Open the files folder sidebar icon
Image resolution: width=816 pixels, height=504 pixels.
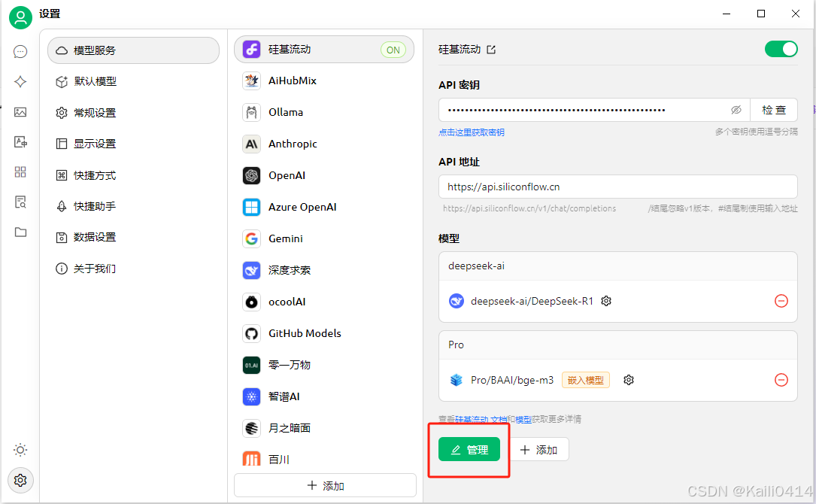click(x=20, y=232)
